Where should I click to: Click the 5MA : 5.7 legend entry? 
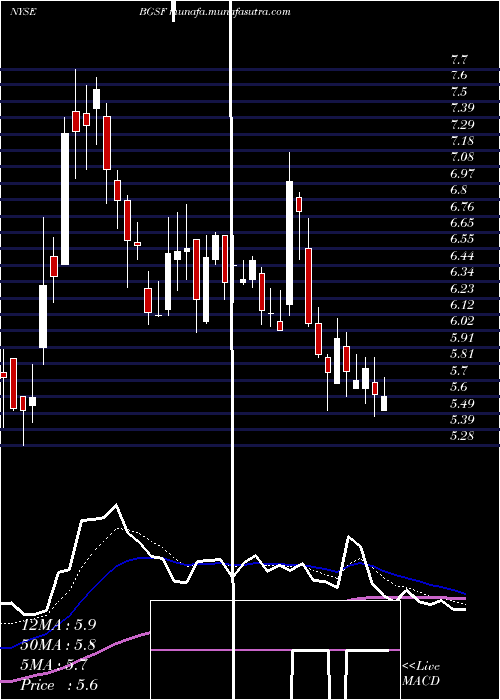click(x=54, y=665)
